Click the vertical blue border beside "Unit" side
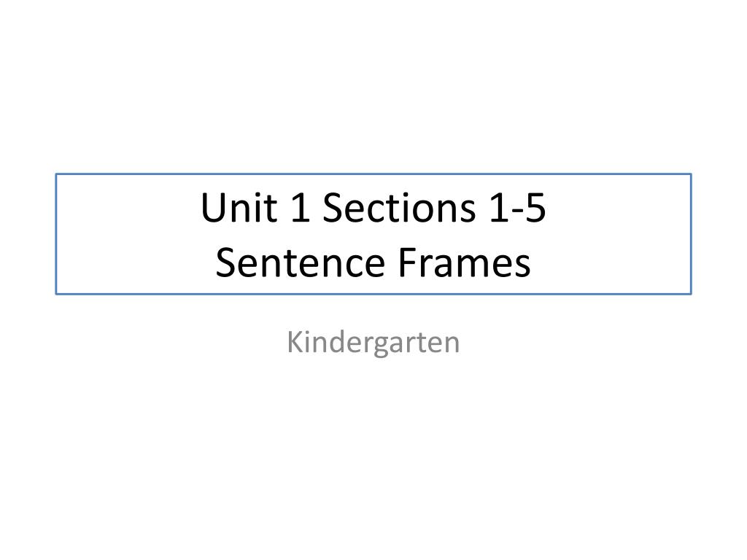This screenshot has width=747, height=560. (56, 234)
